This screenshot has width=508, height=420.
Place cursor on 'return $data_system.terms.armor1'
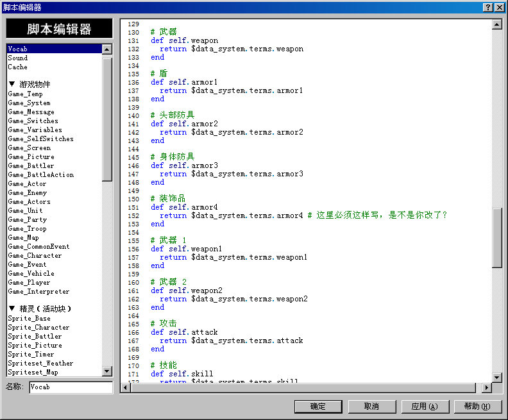click(x=232, y=90)
